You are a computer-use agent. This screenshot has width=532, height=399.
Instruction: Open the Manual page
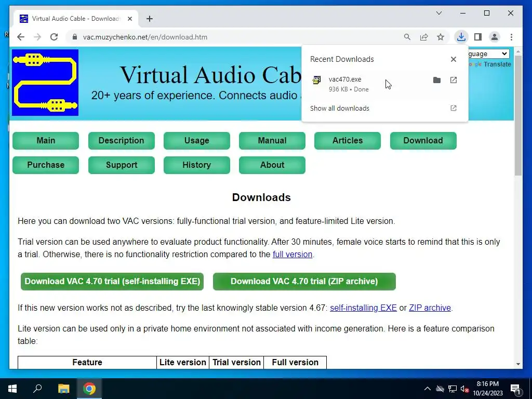[x=272, y=140]
